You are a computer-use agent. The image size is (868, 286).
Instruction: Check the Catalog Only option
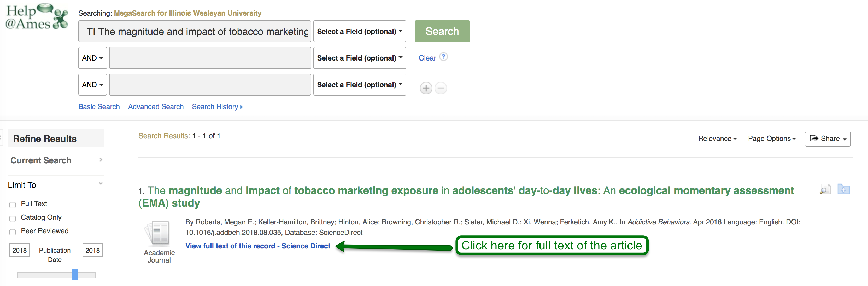click(13, 218)
